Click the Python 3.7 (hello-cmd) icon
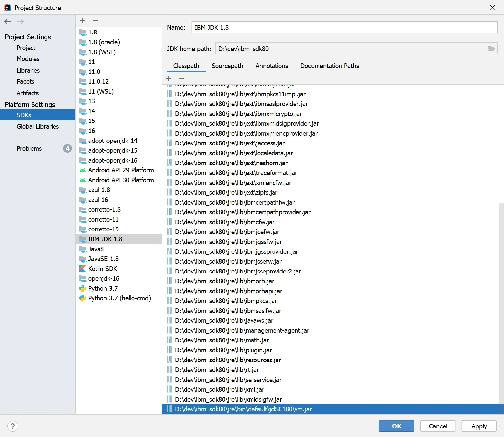This screenshot has width=504, height=437. (x=83, y=298)
